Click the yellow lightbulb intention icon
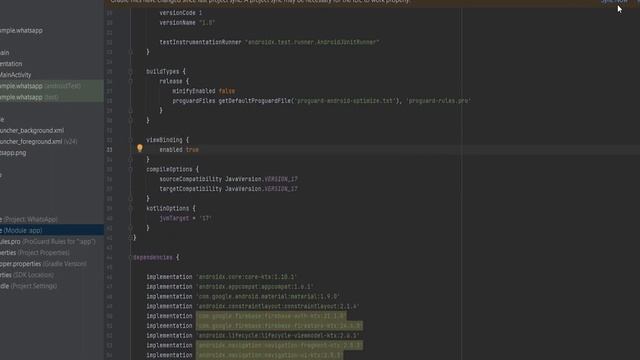640x360 pixels. pyautogui.click(x=140, y=148)
